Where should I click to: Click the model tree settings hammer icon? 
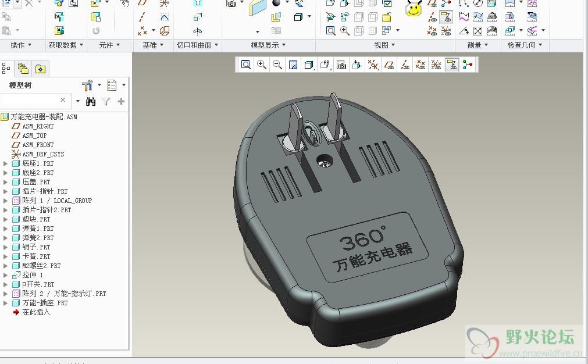[x=87, y=85]
